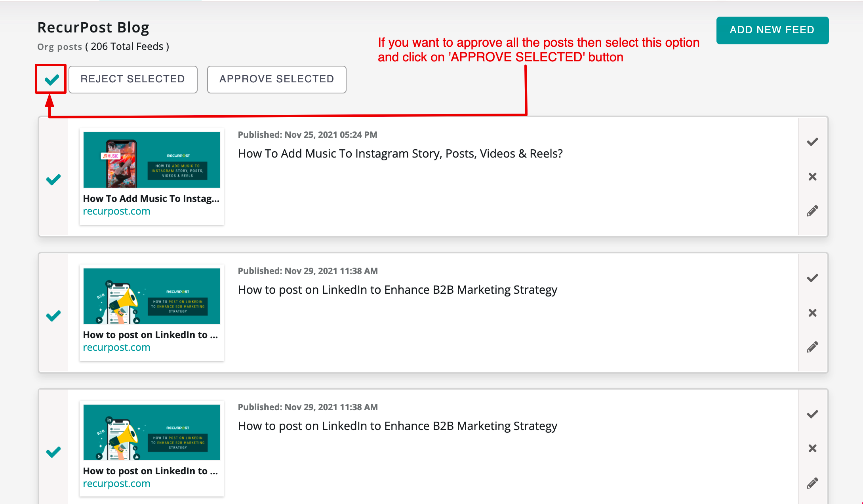Select headline 'How To Add Music To Instagram Story, Posts, Videos & Reels?'
The image size is (863, 504).
[400, 154]
